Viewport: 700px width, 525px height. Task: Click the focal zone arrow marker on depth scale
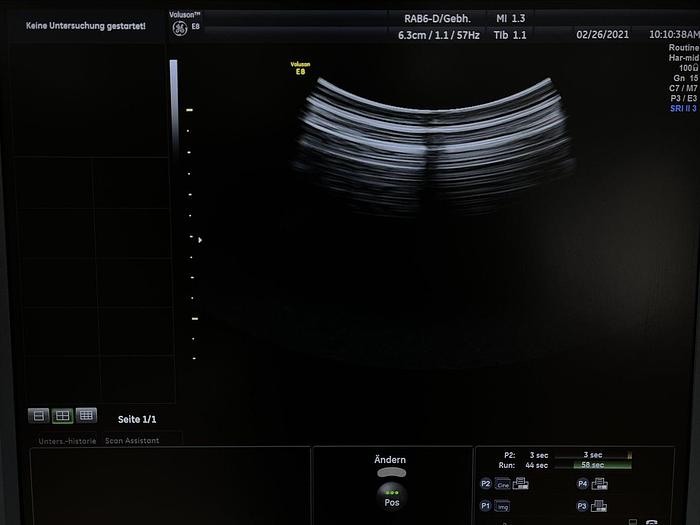coord(200,240)
